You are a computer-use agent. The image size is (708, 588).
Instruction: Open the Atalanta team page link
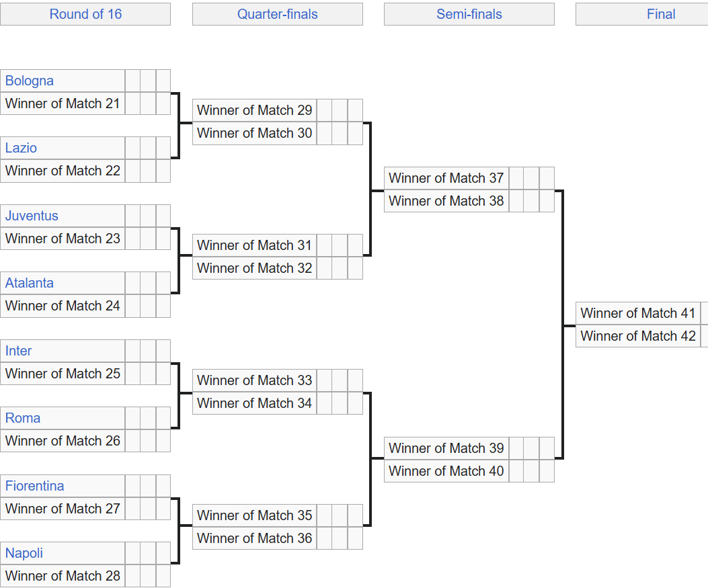tap(30, 283)
